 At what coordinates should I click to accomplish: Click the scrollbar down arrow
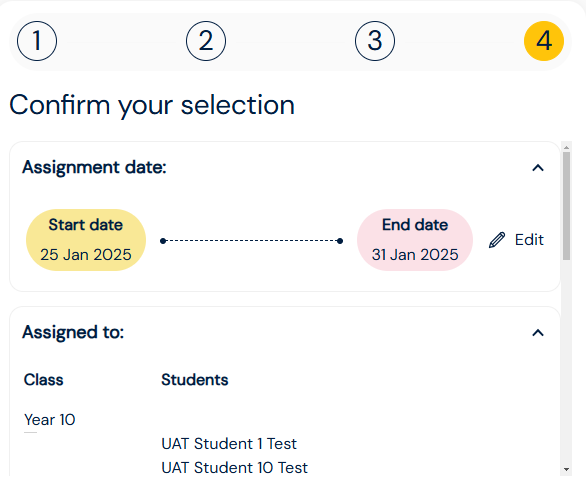pyautogui.click(x=566, y=469)
